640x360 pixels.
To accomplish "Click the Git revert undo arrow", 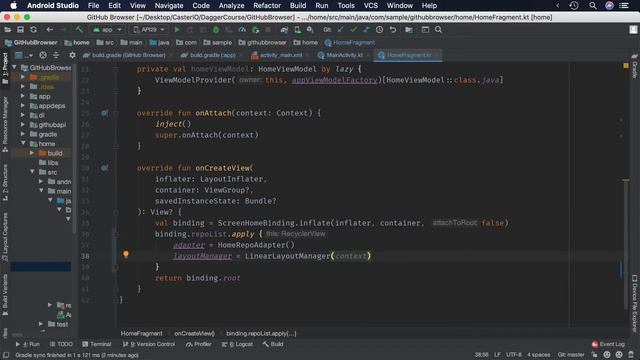I will tap(393, 30).
